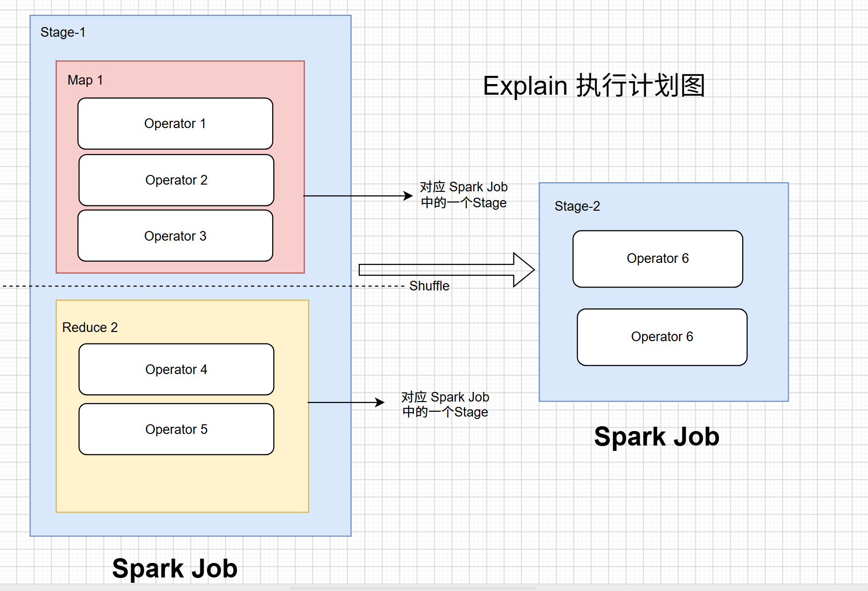Select the Operator 1 box in Map 1

tap(175, 124)
